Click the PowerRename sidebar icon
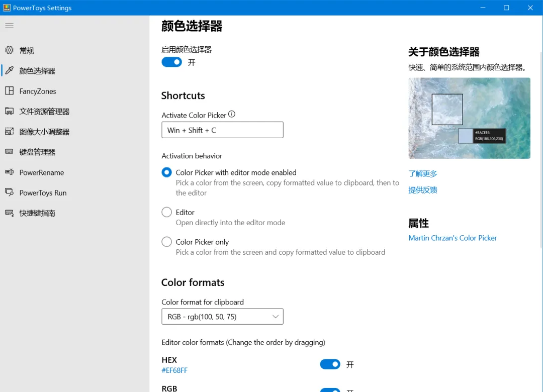Screen dimensions: 543x392 point(10,172)
